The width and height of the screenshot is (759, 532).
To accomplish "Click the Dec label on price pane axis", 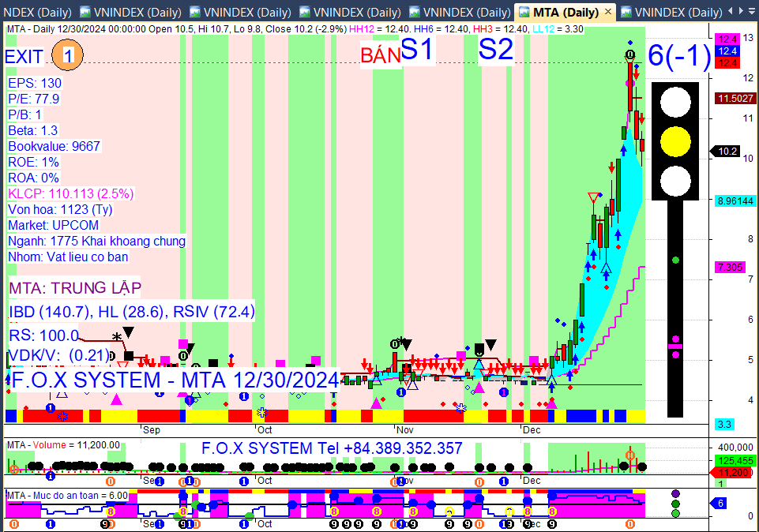I will (532, 430).
